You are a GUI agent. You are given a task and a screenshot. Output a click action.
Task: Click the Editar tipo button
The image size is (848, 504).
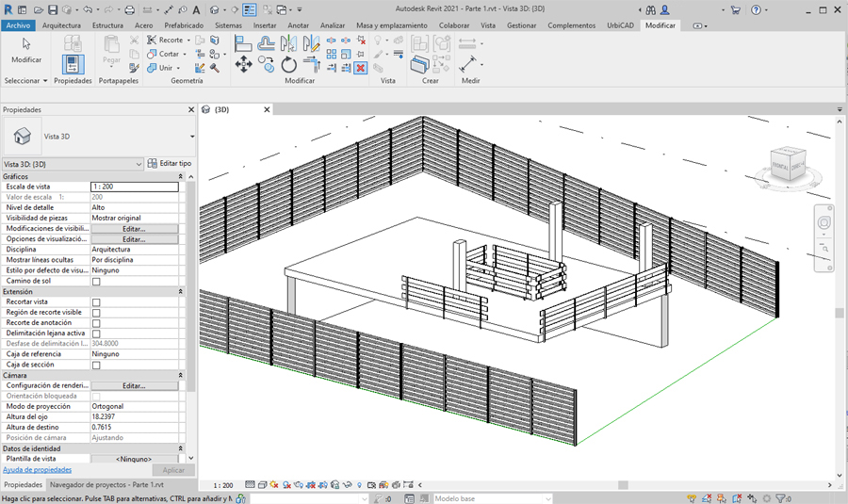[170, 164]
